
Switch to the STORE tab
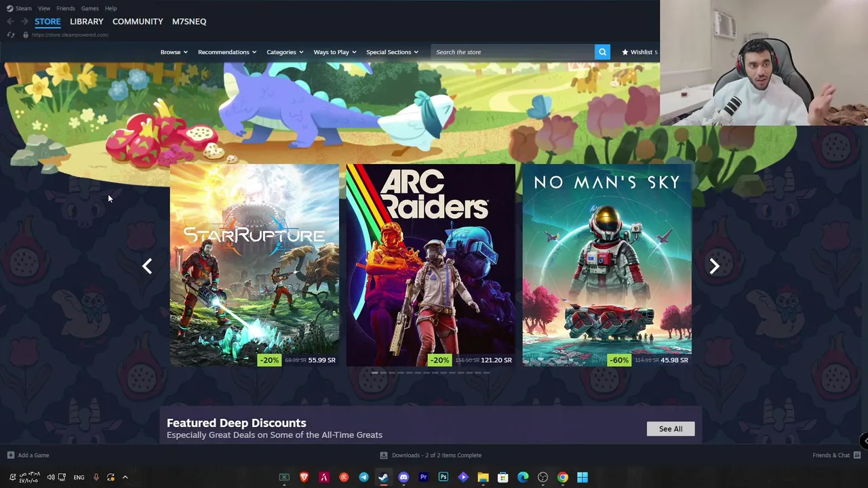[47, 22]
